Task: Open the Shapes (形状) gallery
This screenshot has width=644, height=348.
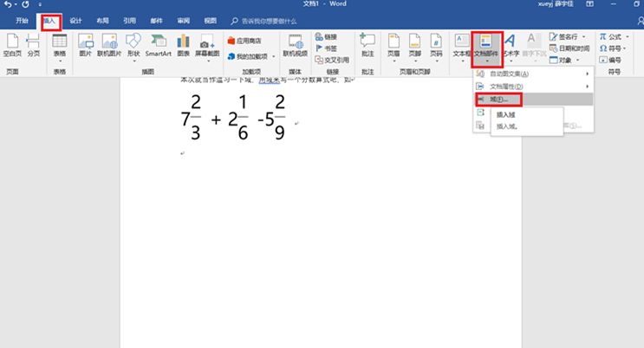Action: [x=133, y=48]
